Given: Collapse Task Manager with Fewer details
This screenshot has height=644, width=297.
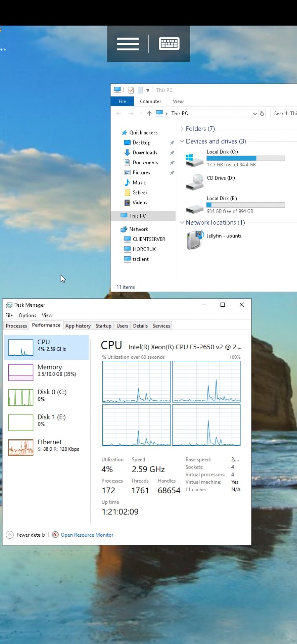Looking at the screenshot, I should (26, 535).
